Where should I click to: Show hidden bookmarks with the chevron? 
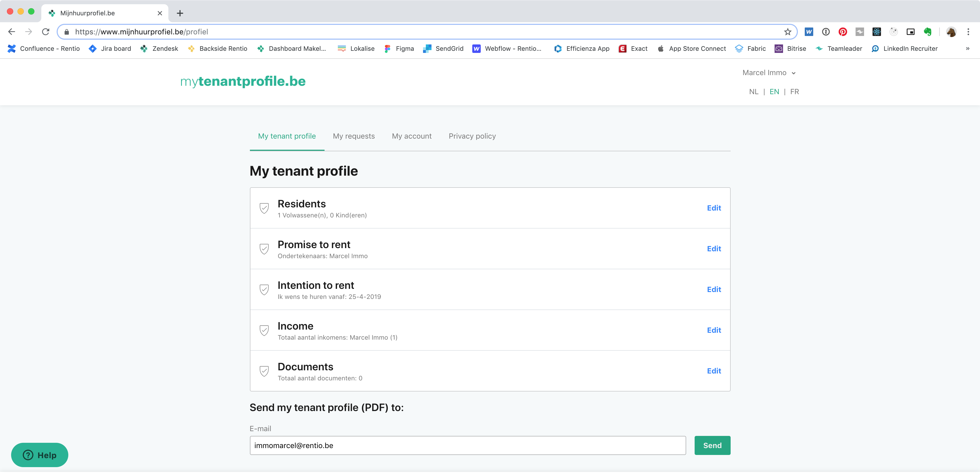[968, 49]
